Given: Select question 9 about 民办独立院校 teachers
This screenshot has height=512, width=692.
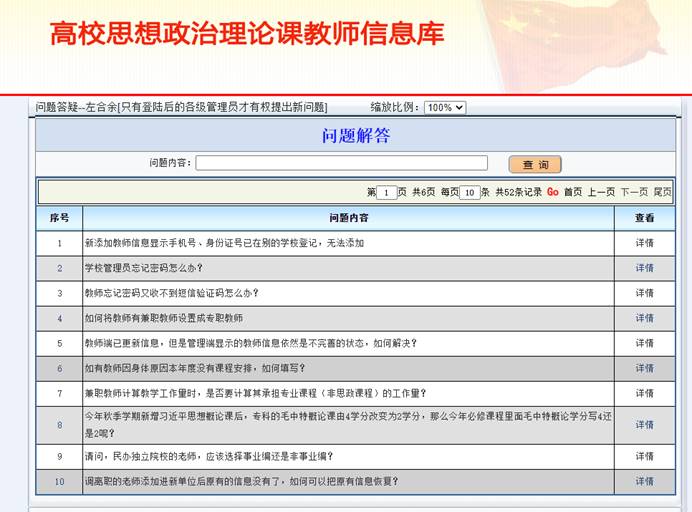Looking at the screenshot, I should 208,457.
